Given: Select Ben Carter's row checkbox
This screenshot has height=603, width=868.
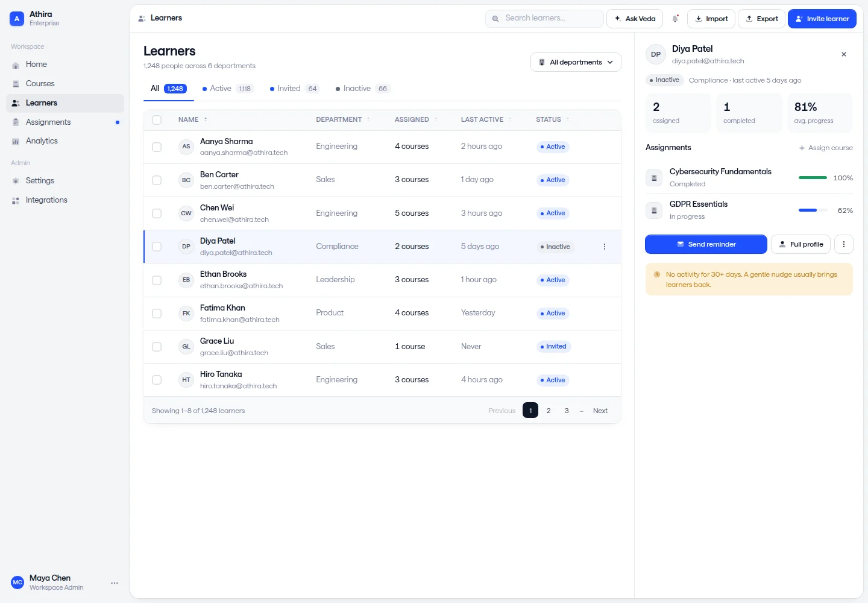Looking at the screenshot, I should (x=157, y=180).
